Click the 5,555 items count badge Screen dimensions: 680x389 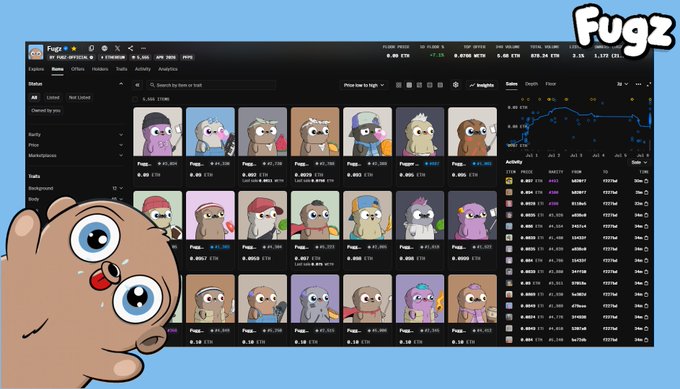click(141, 57)
